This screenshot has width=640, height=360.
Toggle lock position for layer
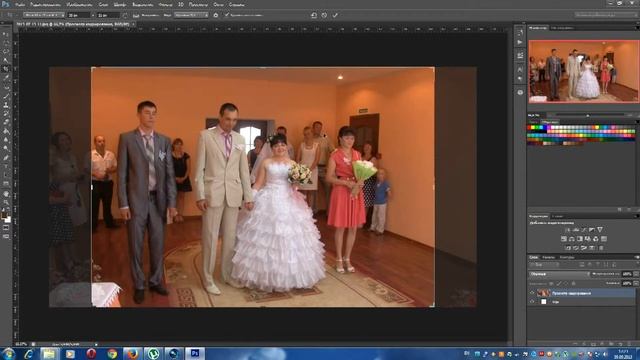pos(566,284)
